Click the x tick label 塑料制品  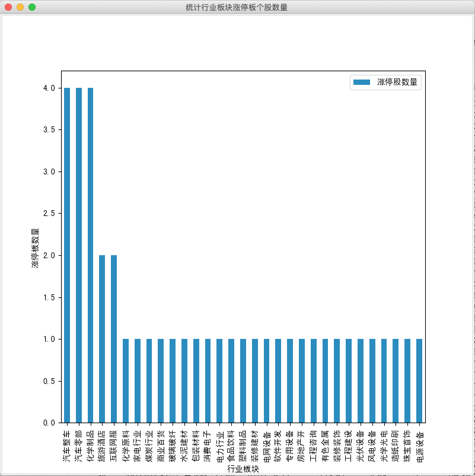coord(243,446)
